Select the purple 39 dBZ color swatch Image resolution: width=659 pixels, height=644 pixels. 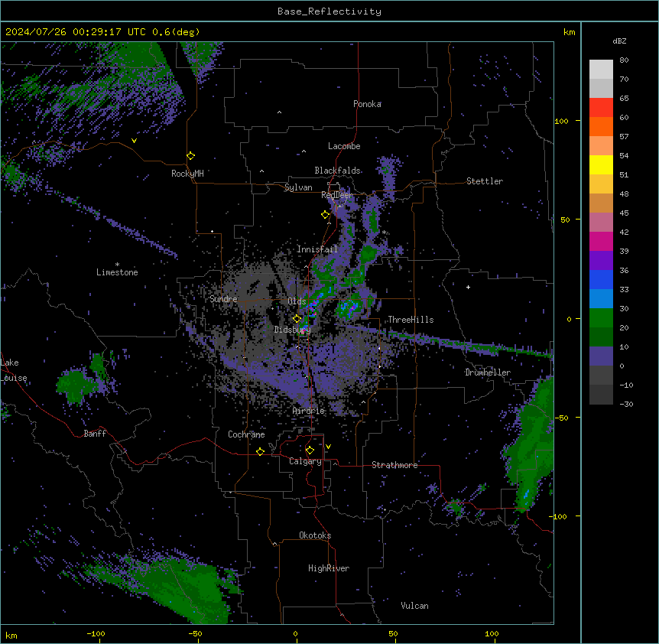click(x=601, y=261)
